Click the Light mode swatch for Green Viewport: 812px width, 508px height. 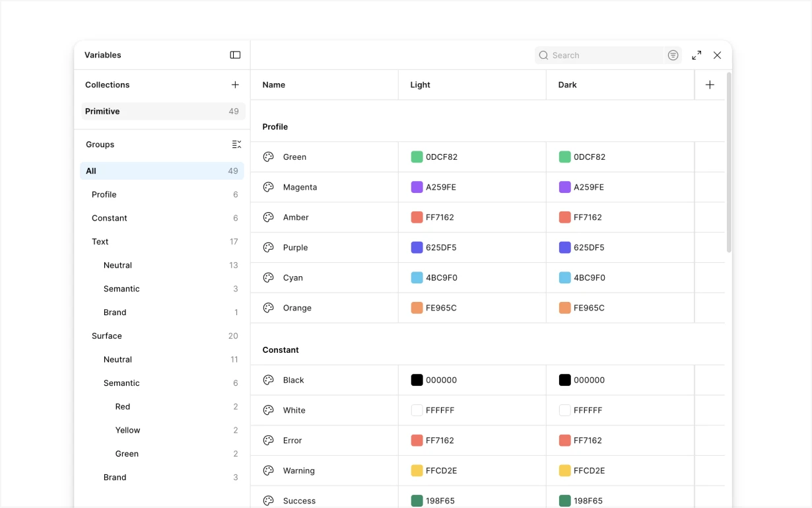coord(417,157)
